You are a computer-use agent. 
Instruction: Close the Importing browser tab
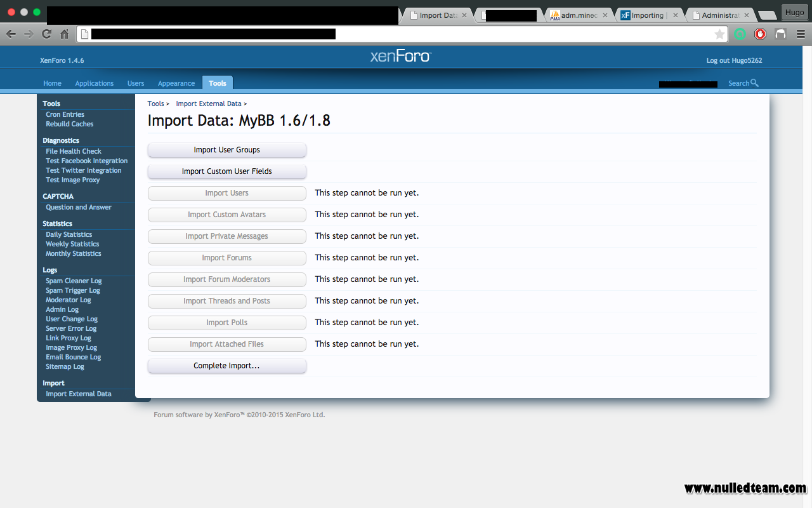coord(675,15)
